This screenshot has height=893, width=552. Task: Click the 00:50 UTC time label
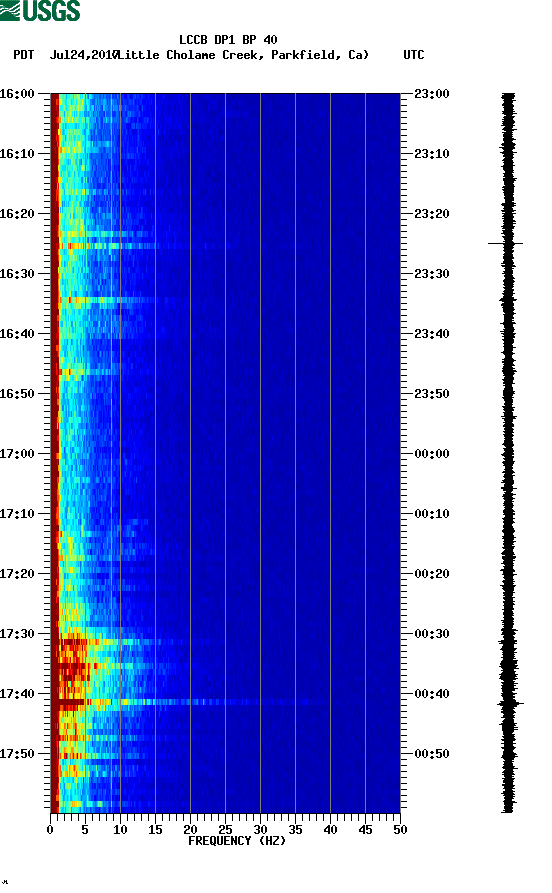pos(432,753)
